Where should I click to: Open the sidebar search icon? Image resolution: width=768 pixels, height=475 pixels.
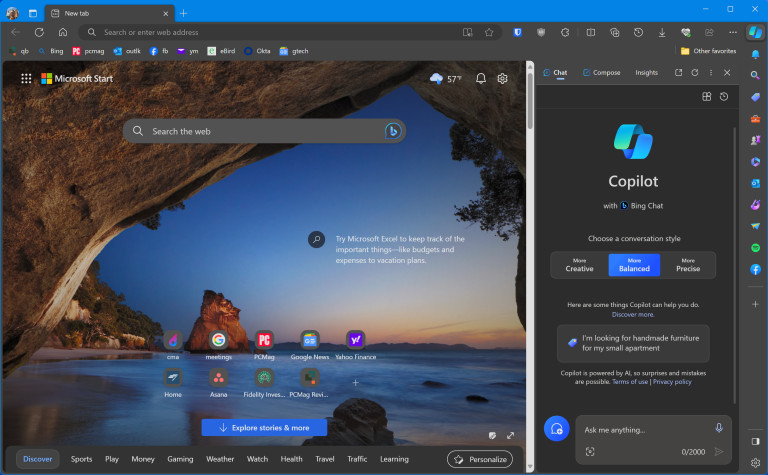tap(755, 75)
